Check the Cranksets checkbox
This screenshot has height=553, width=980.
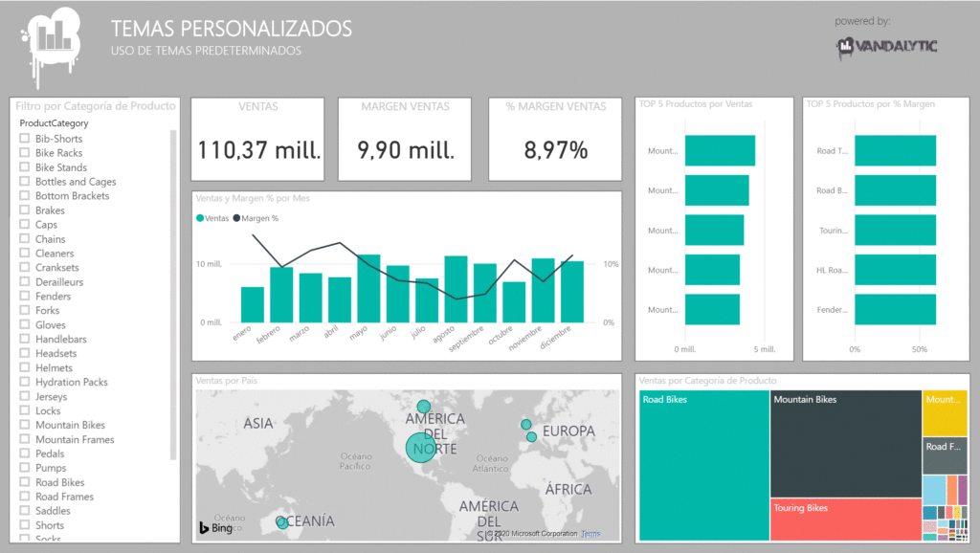(24, 268)
